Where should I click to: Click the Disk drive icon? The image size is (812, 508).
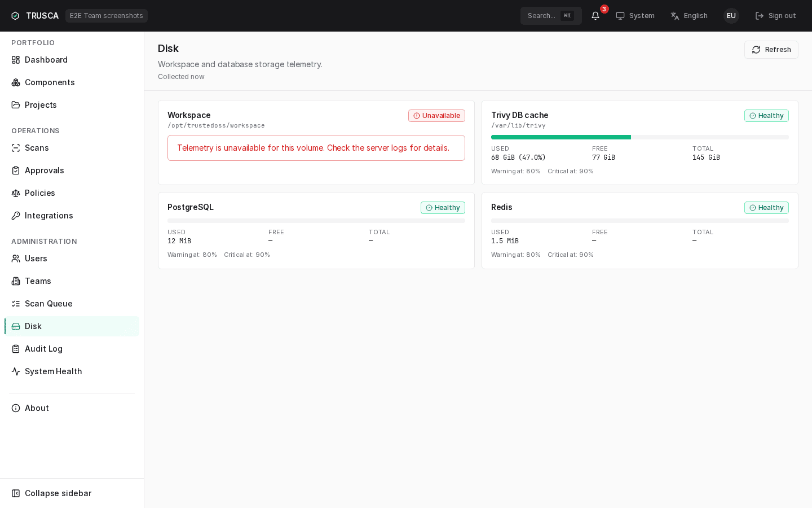click(16, 326)
